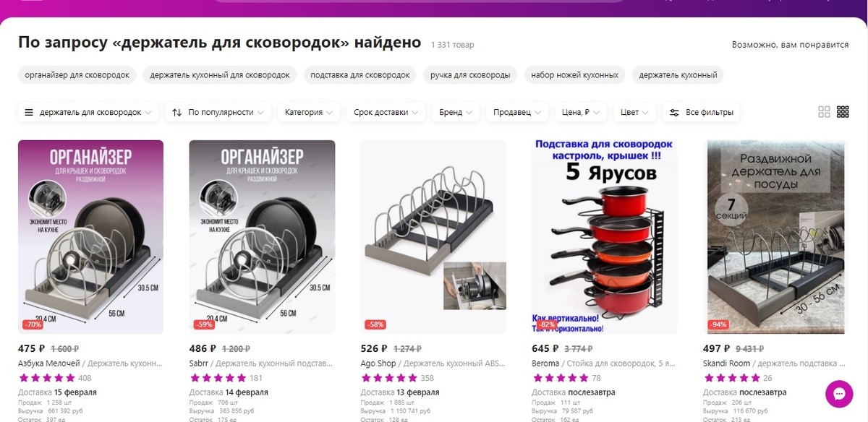Open the Возможно, вам понравится link
Image resolution: width=868 pixels, height=422 pixels.
790,45
